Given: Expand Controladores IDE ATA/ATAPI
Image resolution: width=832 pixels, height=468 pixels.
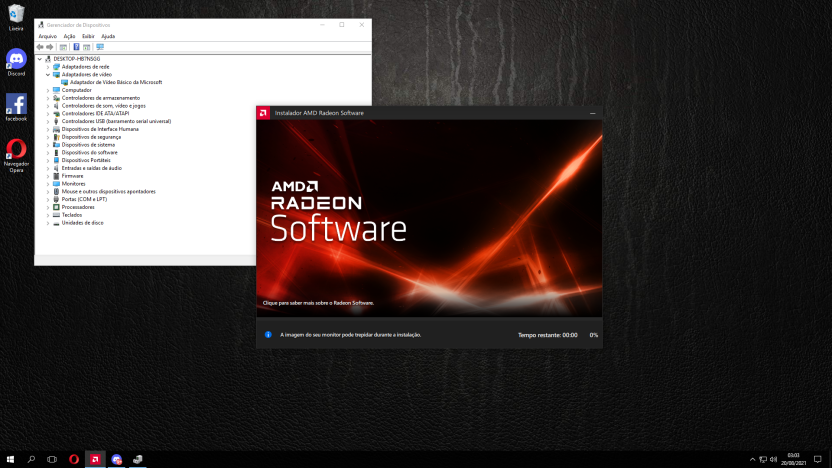Looking at the screenshot, I should pyautogui.click(x=48, y=114).
